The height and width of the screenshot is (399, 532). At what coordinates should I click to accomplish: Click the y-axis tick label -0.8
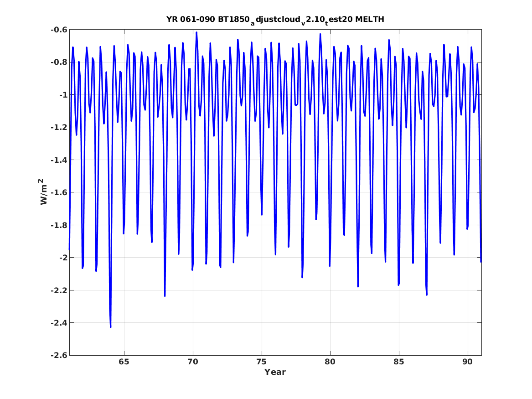coord(59,62)
